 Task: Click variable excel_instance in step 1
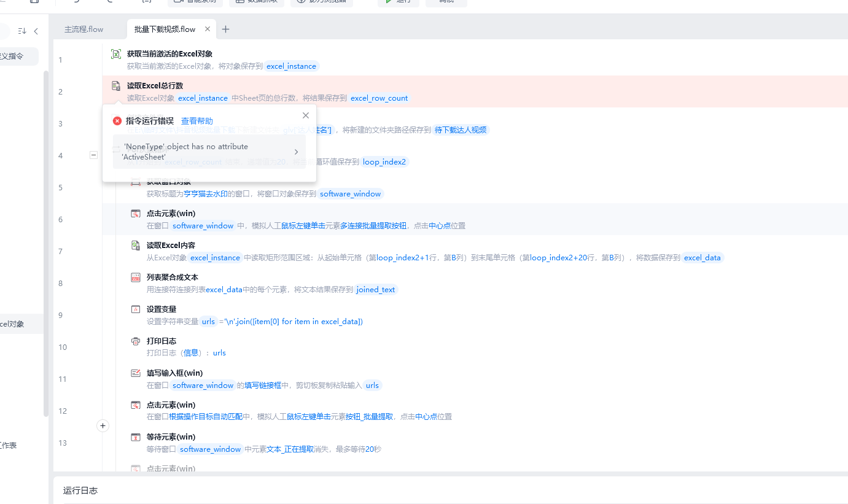(x=292, y=66)
